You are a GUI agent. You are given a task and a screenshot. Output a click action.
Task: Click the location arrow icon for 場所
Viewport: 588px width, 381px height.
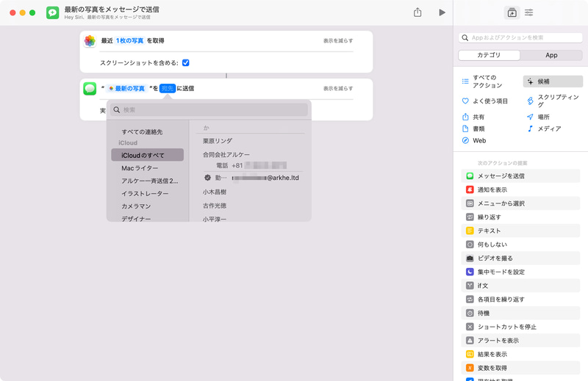tap(530, 117)
